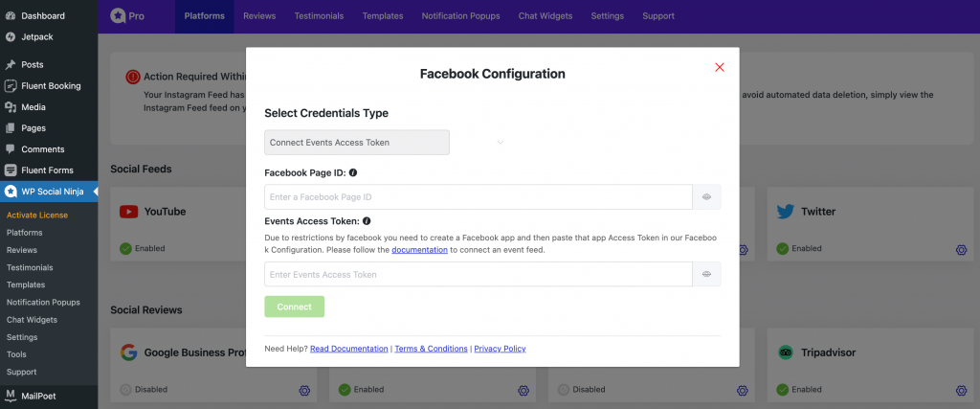Open the Privacy Policy link

pos(500,349)
